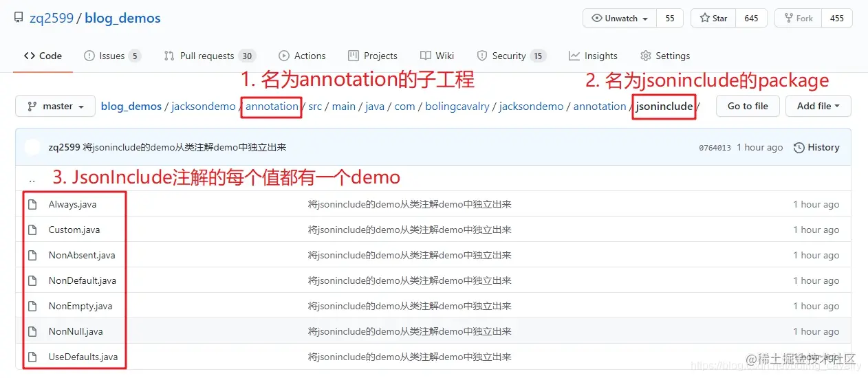Click the repository icon beside zq2599
The image size is (868, 378).
tap(19, 19)
